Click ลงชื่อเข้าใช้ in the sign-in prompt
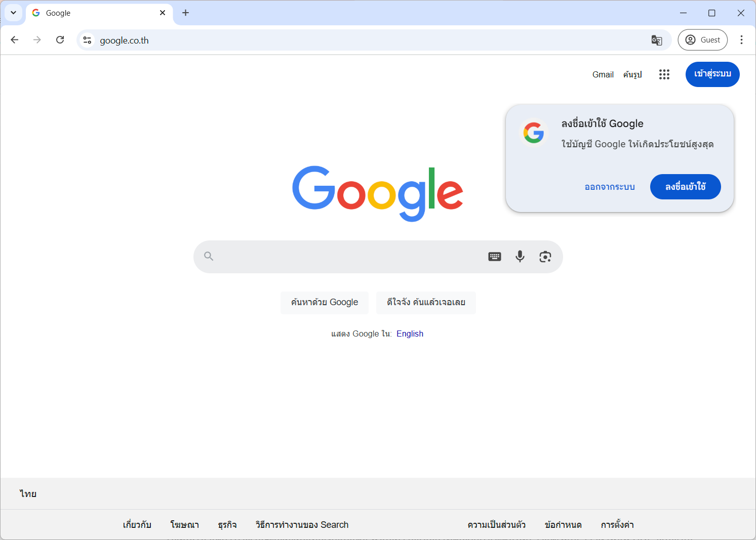Image resolution: width=756 pixels, height=540 pixels. point(685,187)
